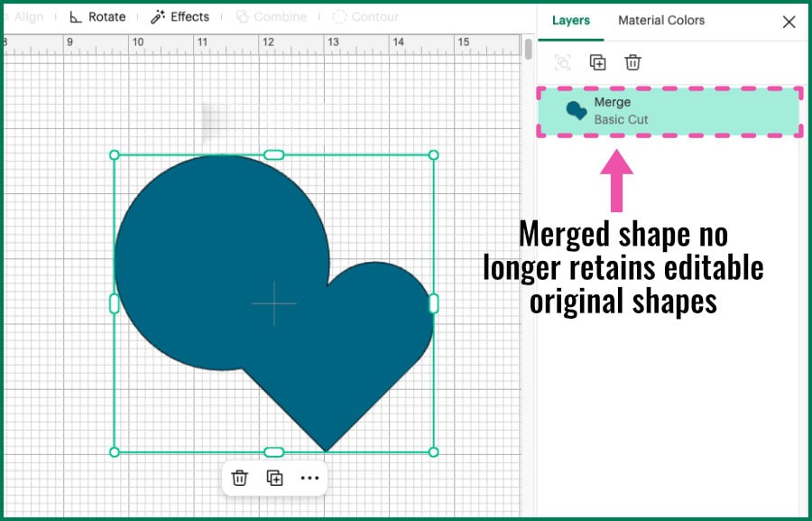Image resolution: width=812 pixels, height=521 pixels.
Task: Click the group icon in Layers panel
Action: (x=562, y=62)
